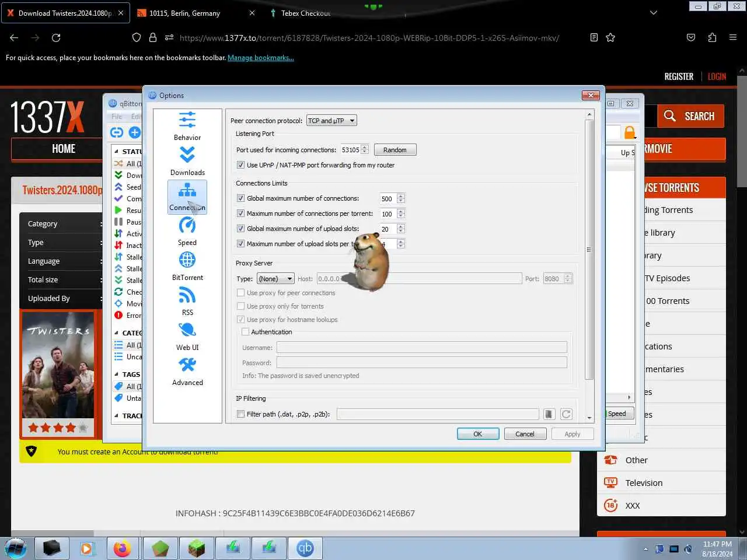Click the IP filter browse file icon
This screenshot has height=560, width=747.
(x=549, y=414)
